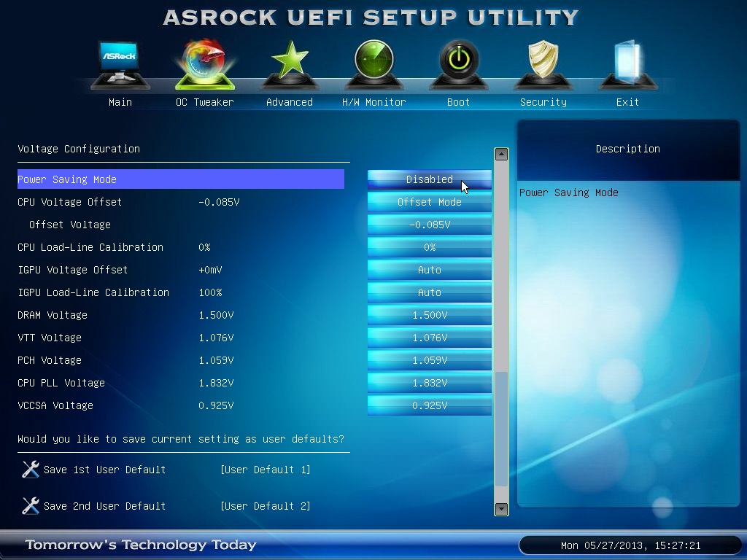
Task: Go to the Advanced tab label
Action: (x=290, y=102)
